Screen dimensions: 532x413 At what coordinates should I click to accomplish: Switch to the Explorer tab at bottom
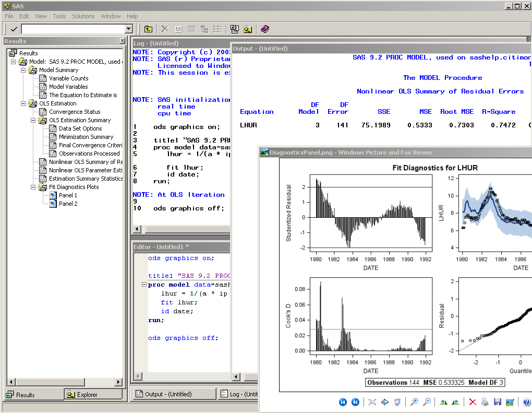click(x=93, y=395)
